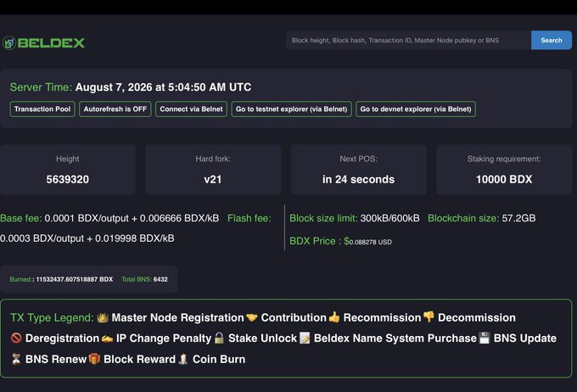Click the Blockchain size 57.2GB value
Viewport: 577px width, 392px height.
coord(518,218)
